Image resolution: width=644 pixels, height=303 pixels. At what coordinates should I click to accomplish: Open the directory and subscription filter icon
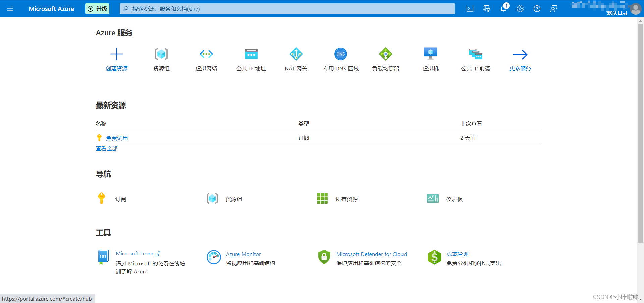[x=487, y=9]
